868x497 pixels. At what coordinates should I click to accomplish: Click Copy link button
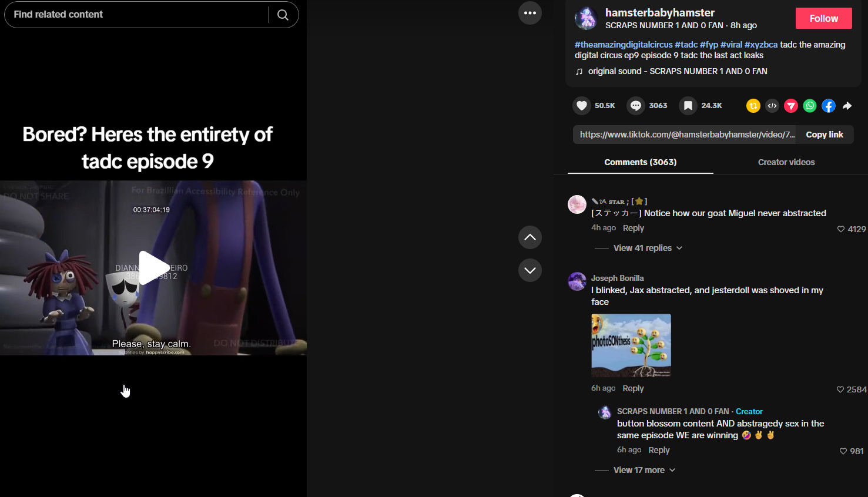(x=825, y=135)
